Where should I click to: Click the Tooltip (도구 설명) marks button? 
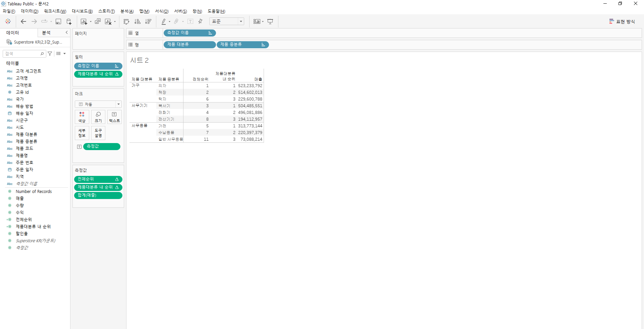(x=98, y=133)
